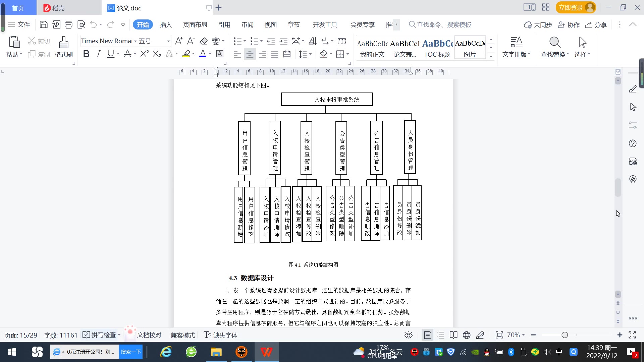The image size is (644, 362).
Task: Expand the font size 五号 dropdown
Action: pos(168,41)
